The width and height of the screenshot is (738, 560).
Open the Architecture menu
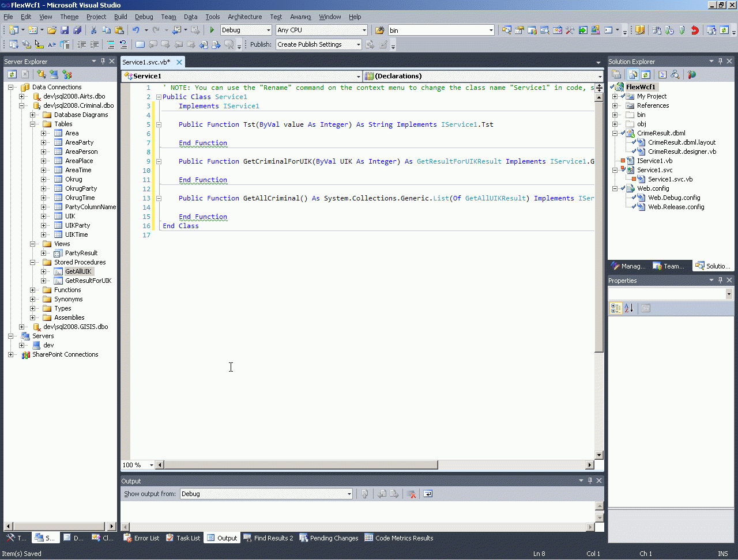[244, 17]
